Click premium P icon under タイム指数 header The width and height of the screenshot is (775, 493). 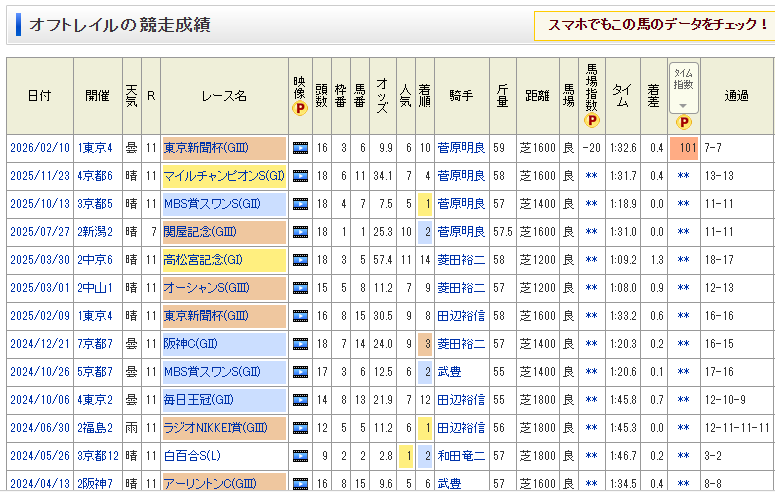(x=683, y=122)
